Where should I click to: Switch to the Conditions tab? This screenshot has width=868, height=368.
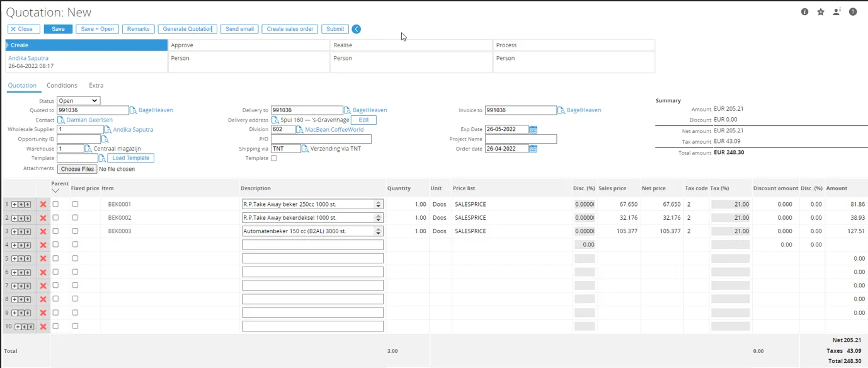[x=62, y=86]
